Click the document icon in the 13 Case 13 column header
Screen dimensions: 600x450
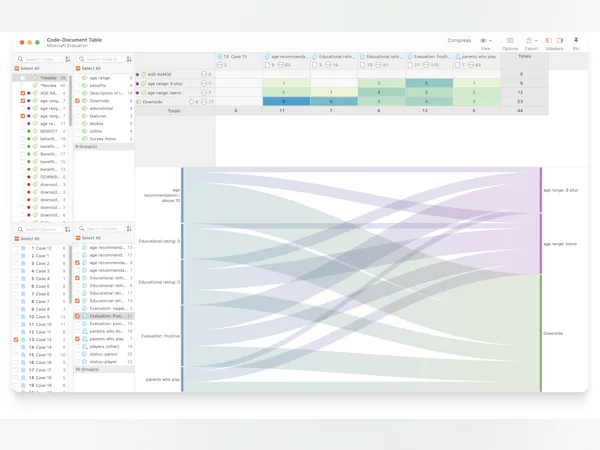click(x=220, y=56)
